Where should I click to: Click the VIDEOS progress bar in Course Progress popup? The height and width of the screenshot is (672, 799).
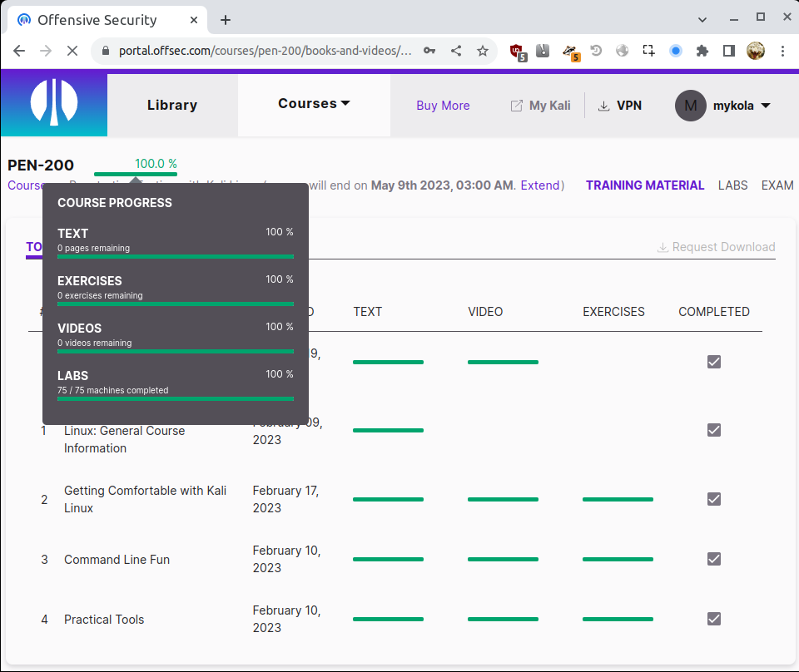(176, 351)
